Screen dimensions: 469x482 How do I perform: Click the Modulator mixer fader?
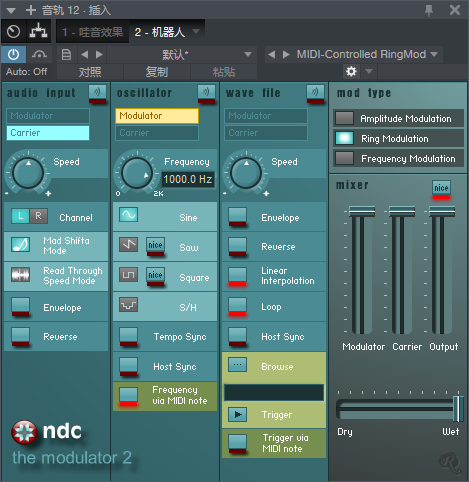tap(362, 211)
